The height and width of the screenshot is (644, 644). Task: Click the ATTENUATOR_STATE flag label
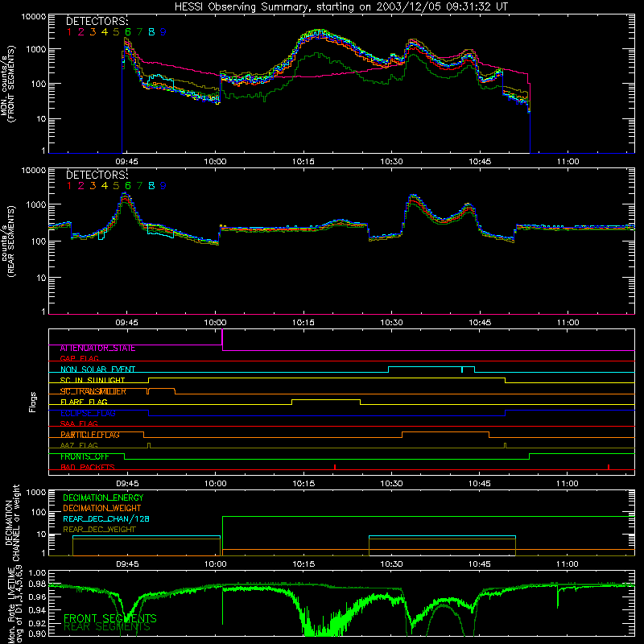[97, 349]
